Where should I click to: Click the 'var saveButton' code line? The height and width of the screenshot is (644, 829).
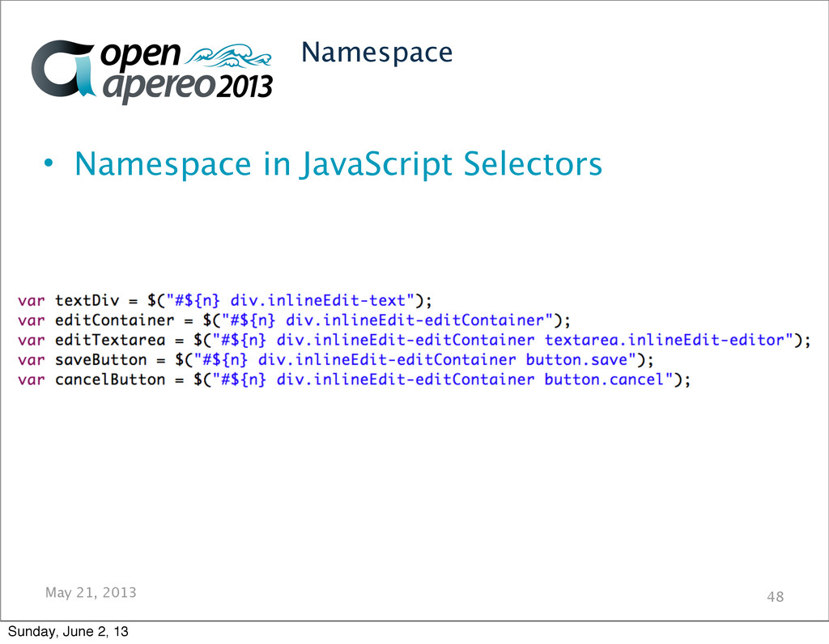[336, 360]
